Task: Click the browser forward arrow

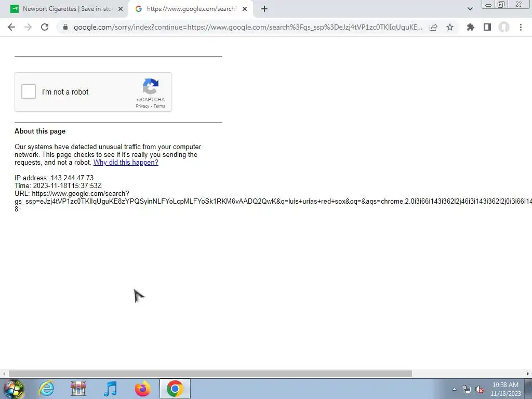Action: click(x=28, y=27)
